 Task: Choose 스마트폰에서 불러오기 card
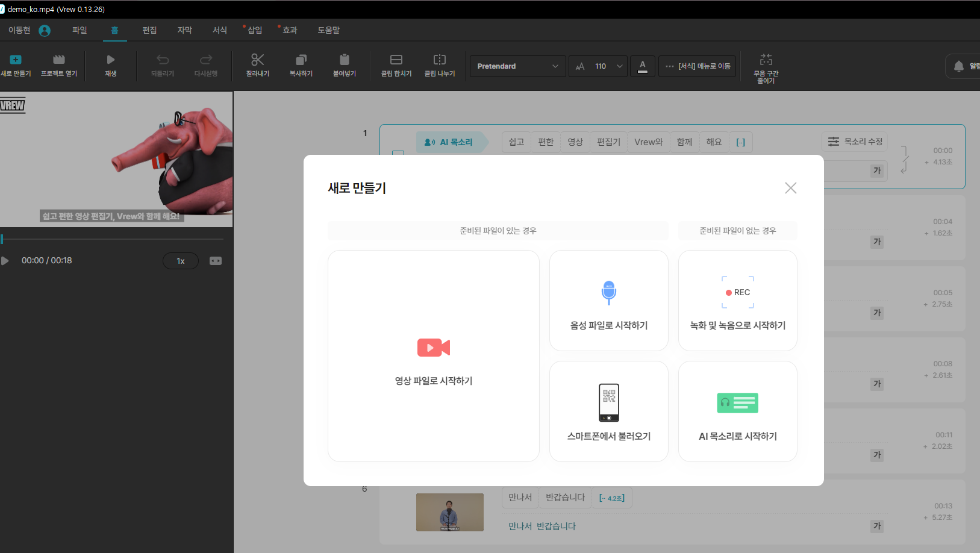pyautogui.click(x=609, y=411)
